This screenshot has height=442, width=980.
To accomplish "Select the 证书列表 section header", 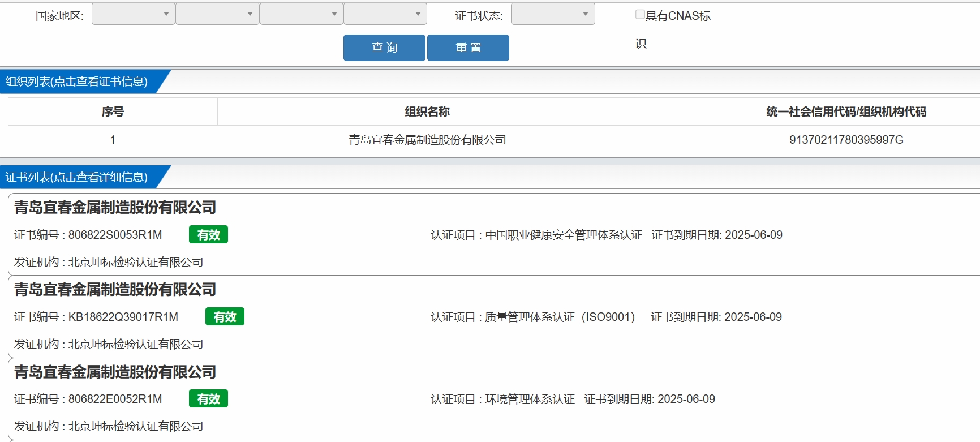I will (x=77, y=177).
